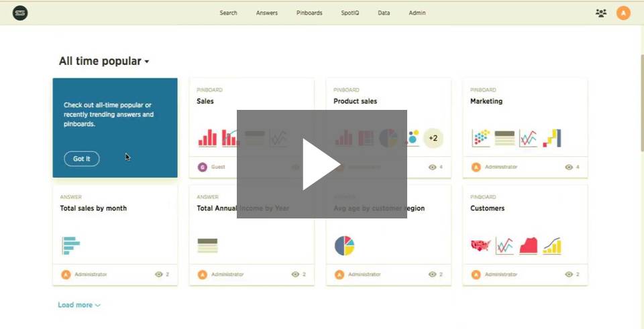Click the red area chart icon in Customers

(529, 246)
